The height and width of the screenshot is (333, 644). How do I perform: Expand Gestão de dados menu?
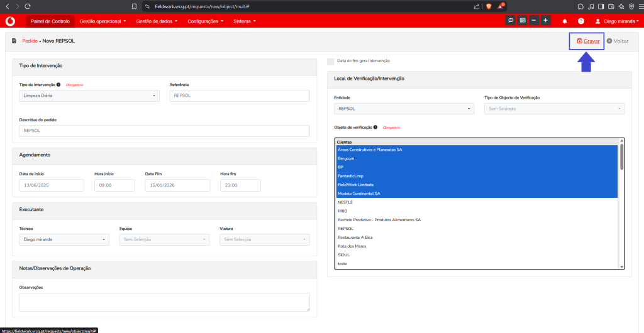click(x=157, y=21)
